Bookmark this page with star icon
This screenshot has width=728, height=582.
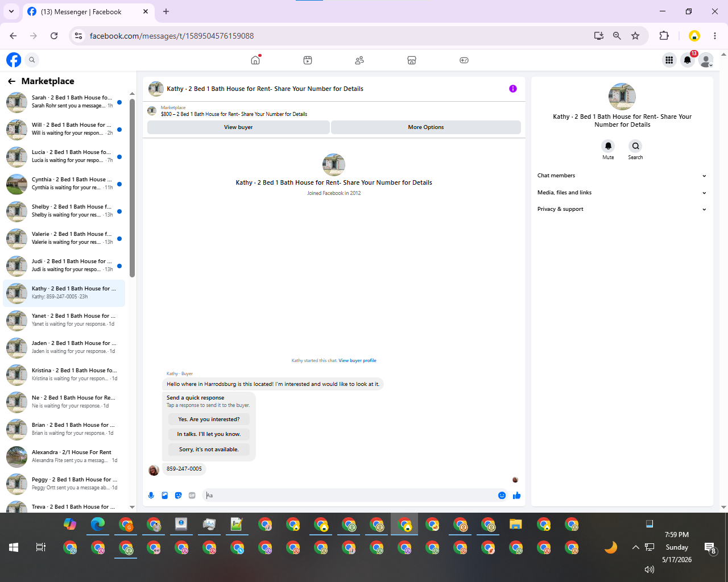635,36
